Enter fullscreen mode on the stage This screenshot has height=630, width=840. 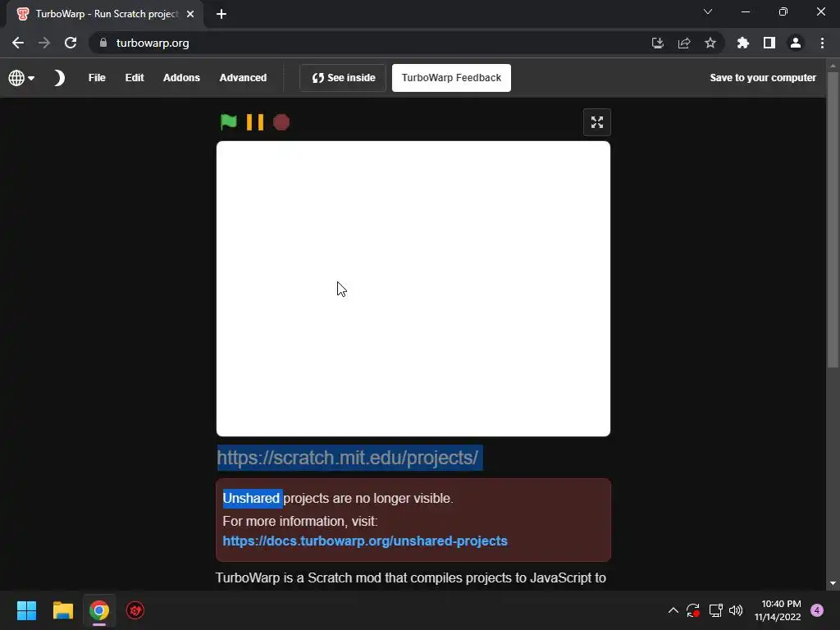(x=597, y=122)
